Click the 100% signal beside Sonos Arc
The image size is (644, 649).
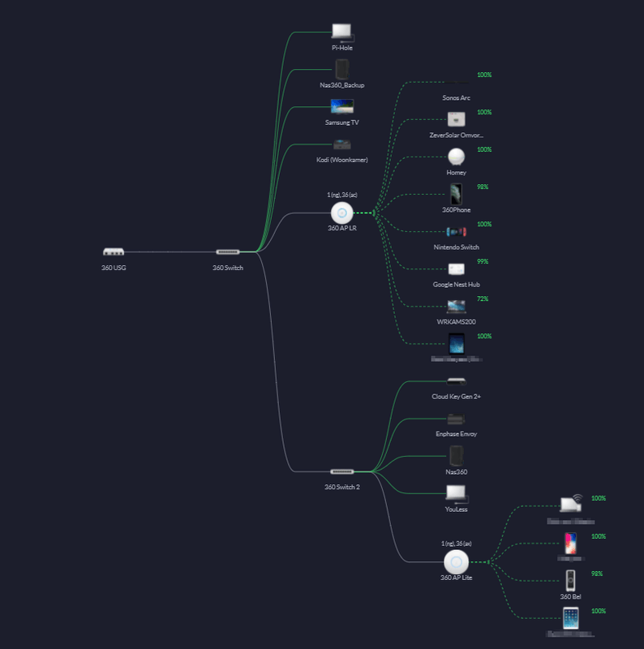[484, 75]
